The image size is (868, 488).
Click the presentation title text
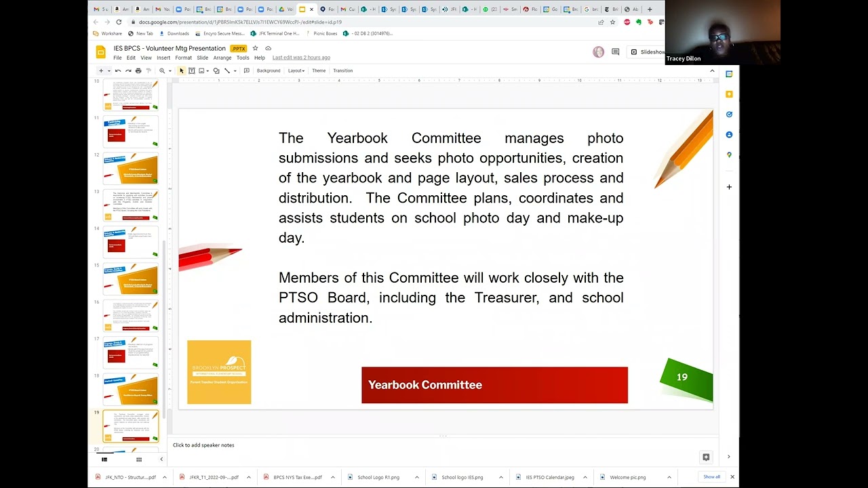pos(170,48)
